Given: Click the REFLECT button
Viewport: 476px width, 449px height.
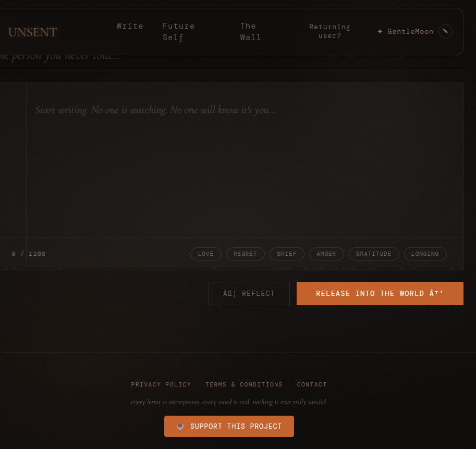Looking at the screenshot, I should 249,293.
